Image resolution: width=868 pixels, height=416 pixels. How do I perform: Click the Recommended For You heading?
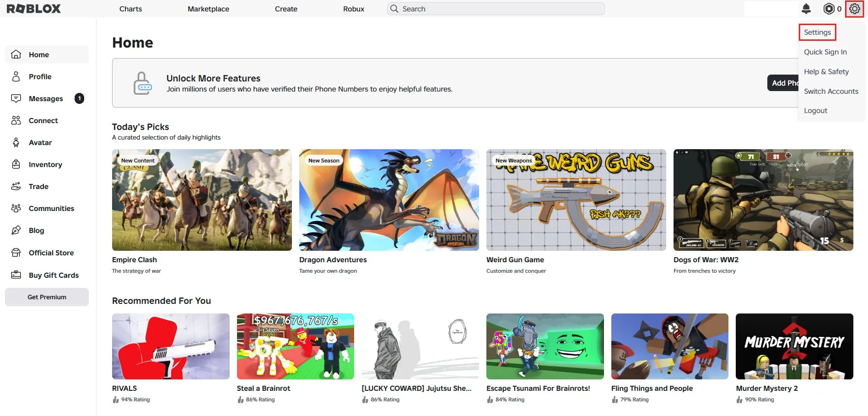coord(162,301)
